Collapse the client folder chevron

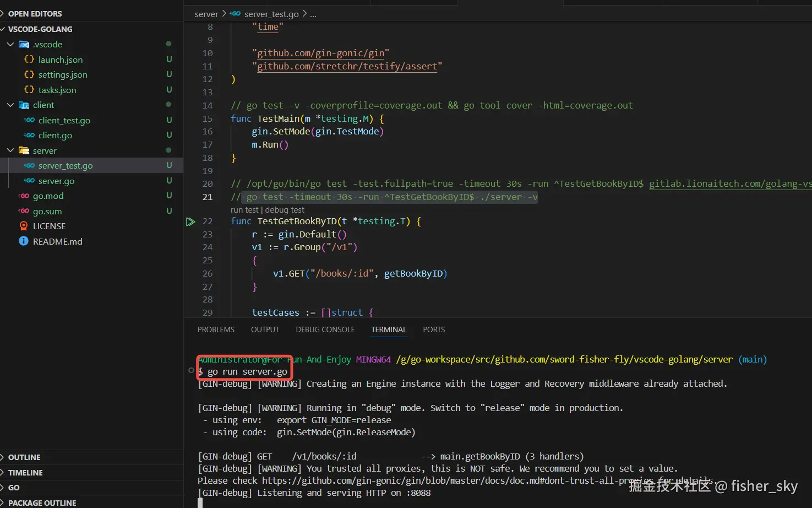tap(10, 105)
